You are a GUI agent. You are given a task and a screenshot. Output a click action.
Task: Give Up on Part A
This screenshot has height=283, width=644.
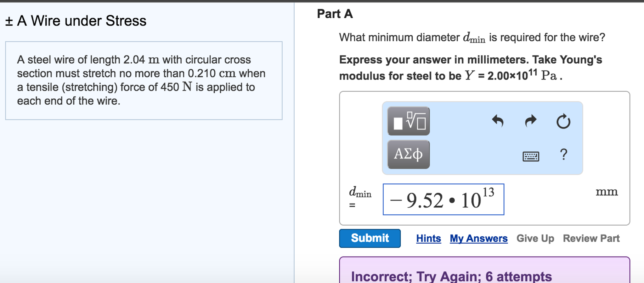click(535, 239)
